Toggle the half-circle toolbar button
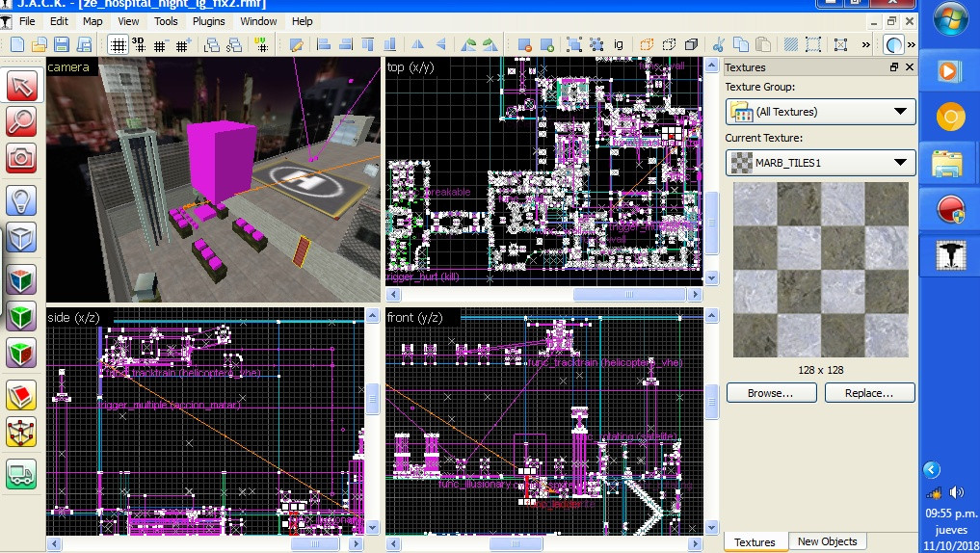Image resolution: width=980 pixels, height=553 pixels. [893, 44]
